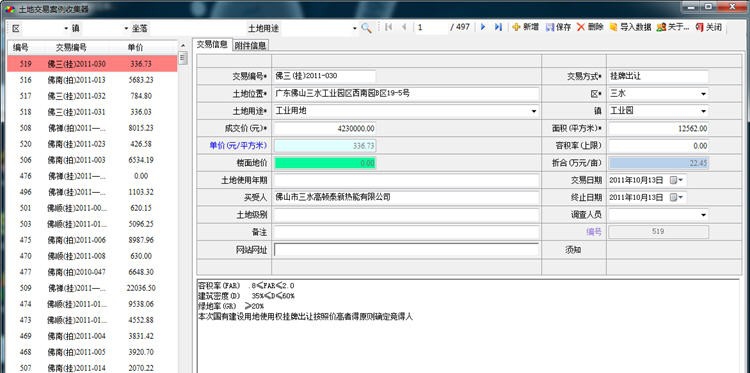The image size is (750, 373).
Task: Select list row with 编号 501
Action: (92, 208)
